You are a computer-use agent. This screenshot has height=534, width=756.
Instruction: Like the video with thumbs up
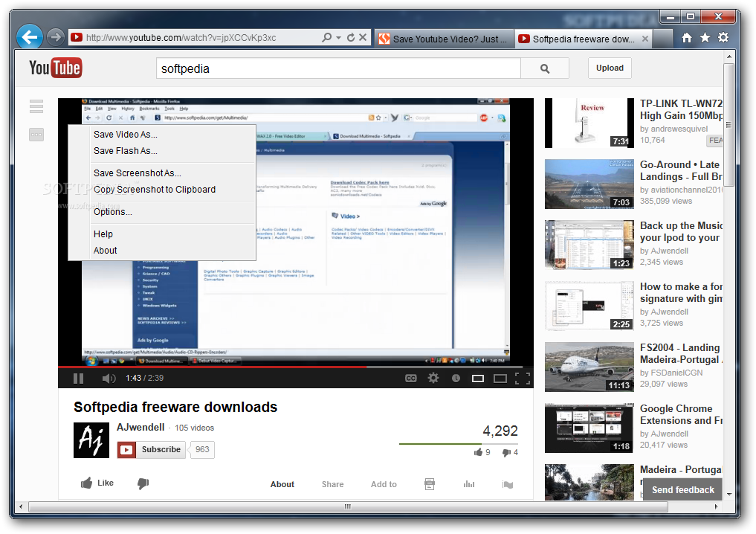[x=97, y=483]
